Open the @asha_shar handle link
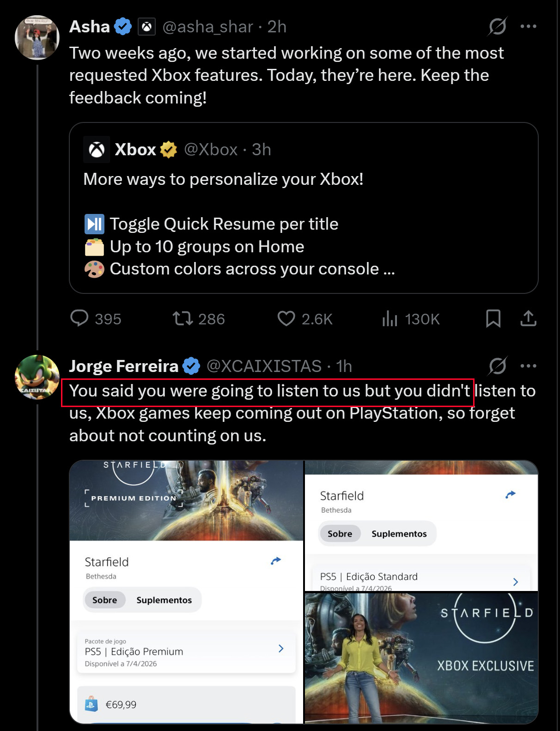 click(x=208, y=27)
